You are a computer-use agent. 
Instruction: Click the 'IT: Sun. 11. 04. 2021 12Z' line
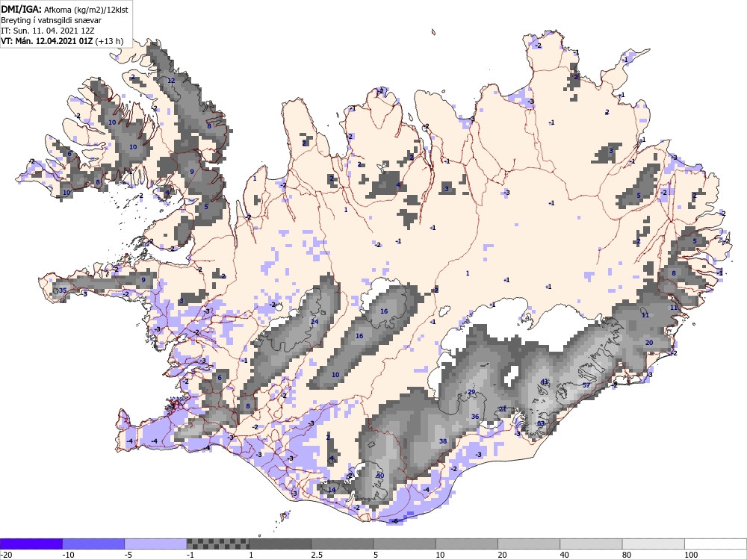[48, 31]
